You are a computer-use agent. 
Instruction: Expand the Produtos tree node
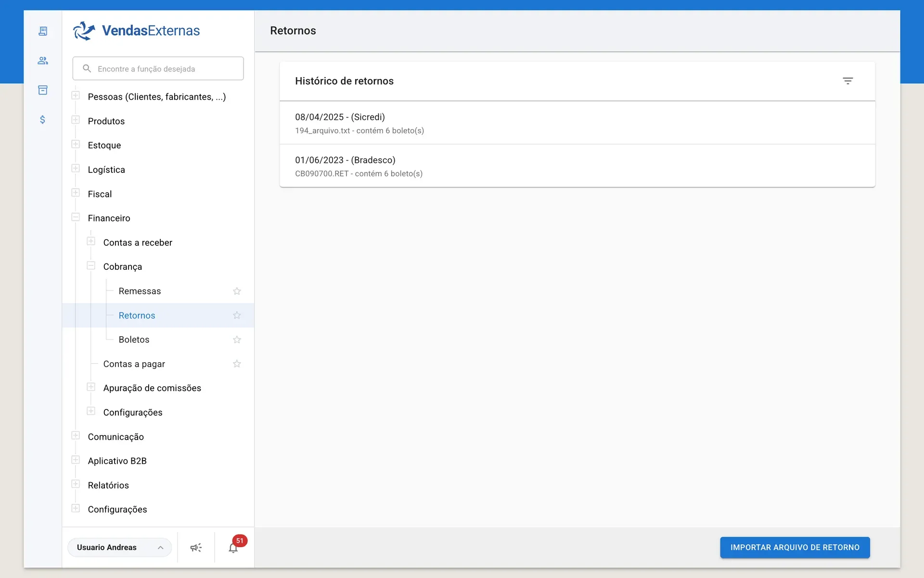[x=76, y=120]
